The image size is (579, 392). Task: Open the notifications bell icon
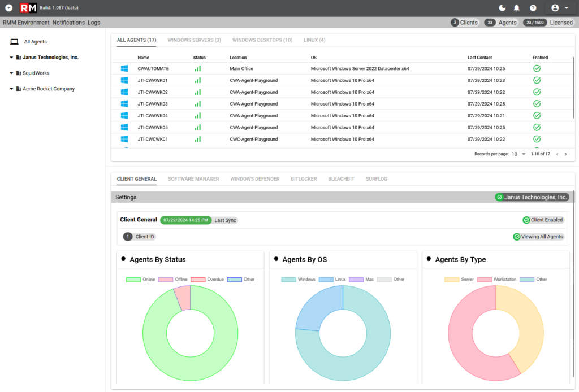517,8
